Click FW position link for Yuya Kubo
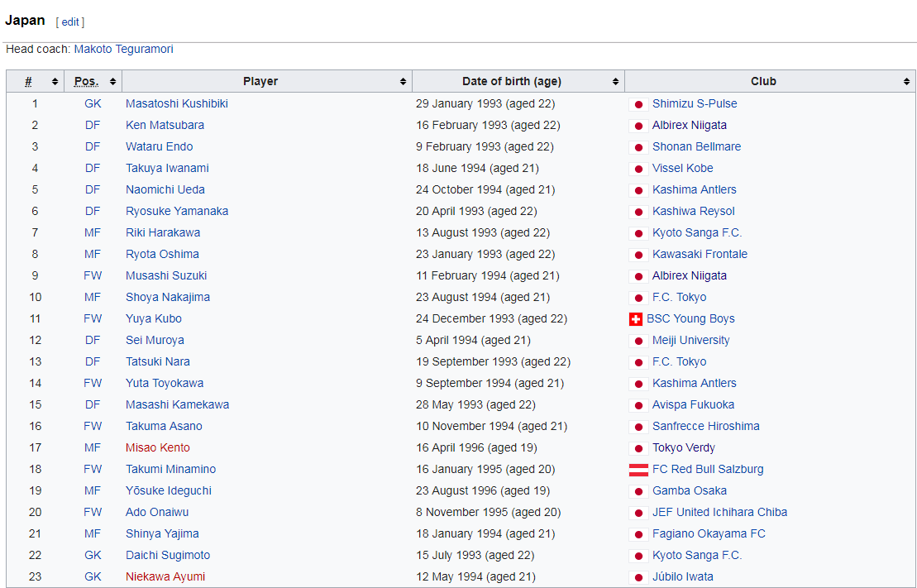This screenshot has height=588, width=917. 93,319
